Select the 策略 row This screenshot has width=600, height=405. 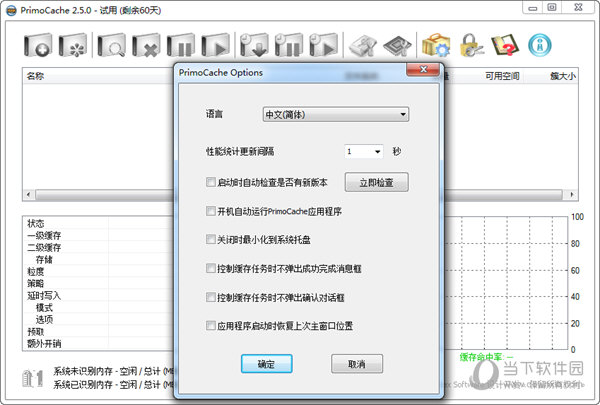[98, 283]
